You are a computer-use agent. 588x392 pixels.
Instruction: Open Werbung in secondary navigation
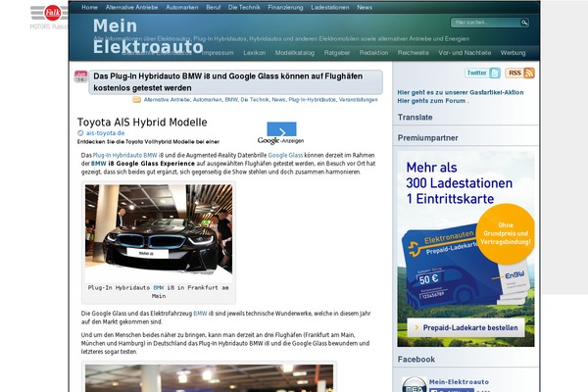(513, 53)
